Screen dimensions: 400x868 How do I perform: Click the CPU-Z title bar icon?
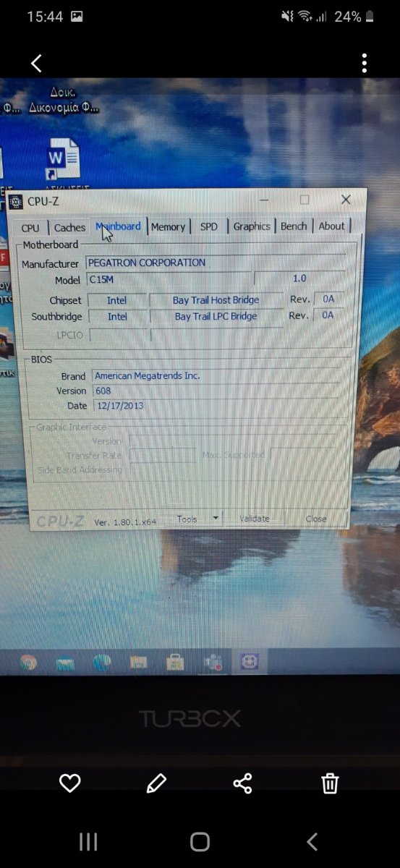pyautogui.click(x=17, y=201)
